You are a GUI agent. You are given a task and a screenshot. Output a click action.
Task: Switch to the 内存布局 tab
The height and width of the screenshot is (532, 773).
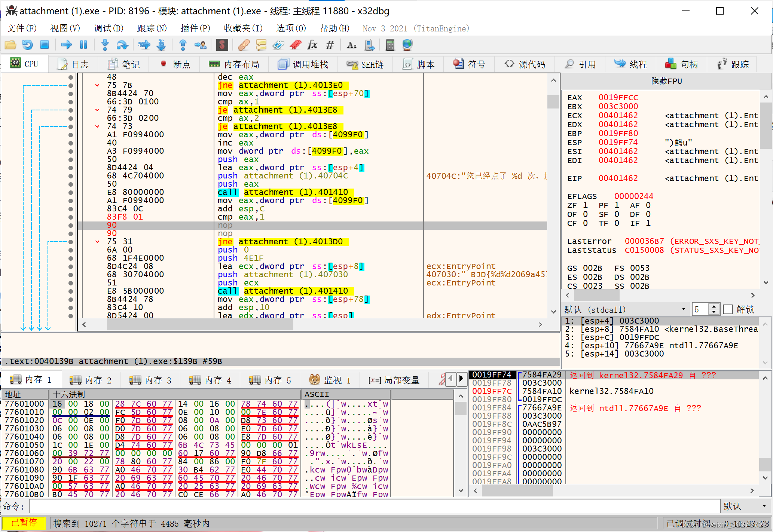(234, 64)
